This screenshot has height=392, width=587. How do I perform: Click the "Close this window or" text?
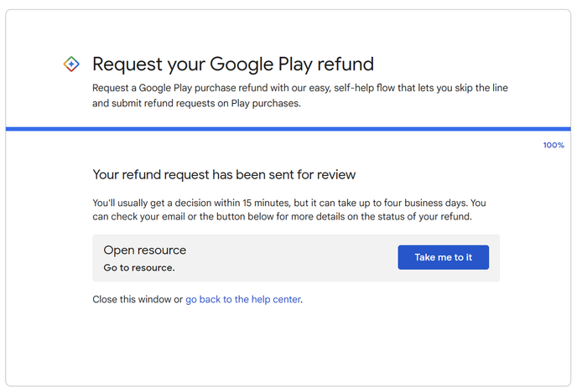[138, 300]
